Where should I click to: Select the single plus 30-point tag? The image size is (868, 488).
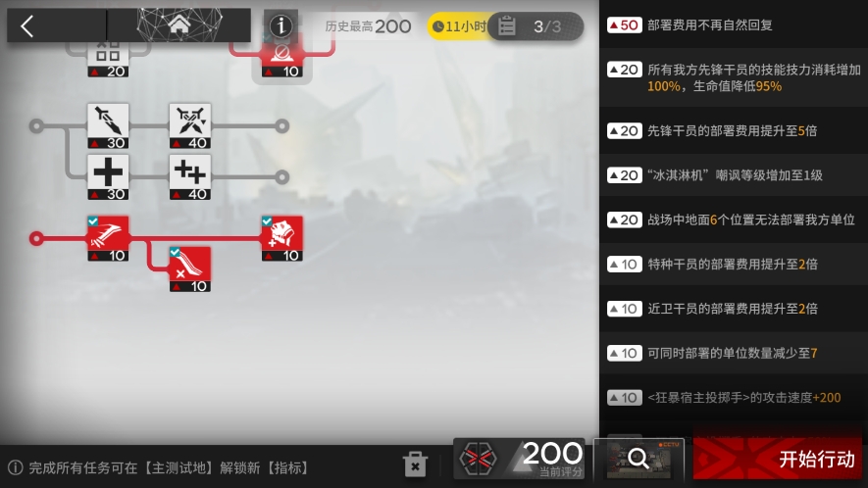point(108,177)
